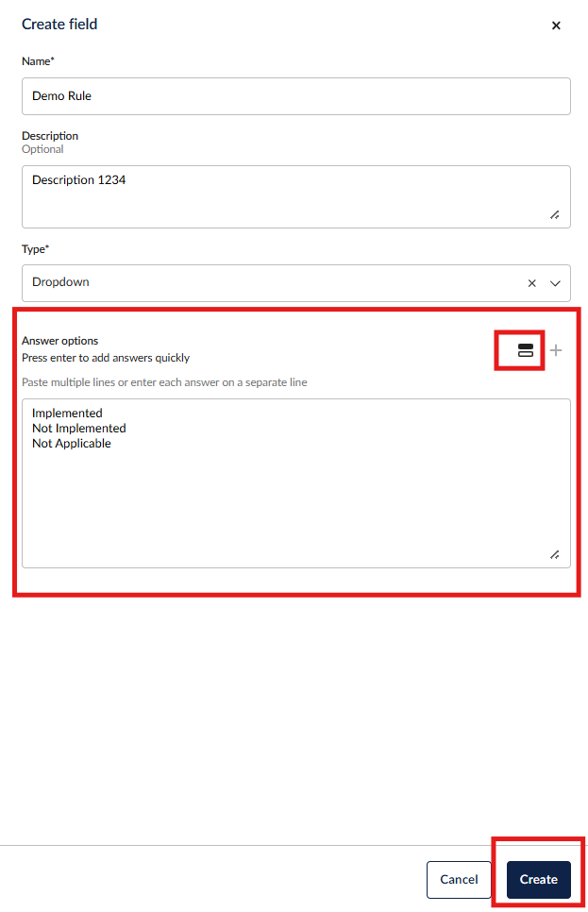Close the Create field dialog

pos(556,25)
